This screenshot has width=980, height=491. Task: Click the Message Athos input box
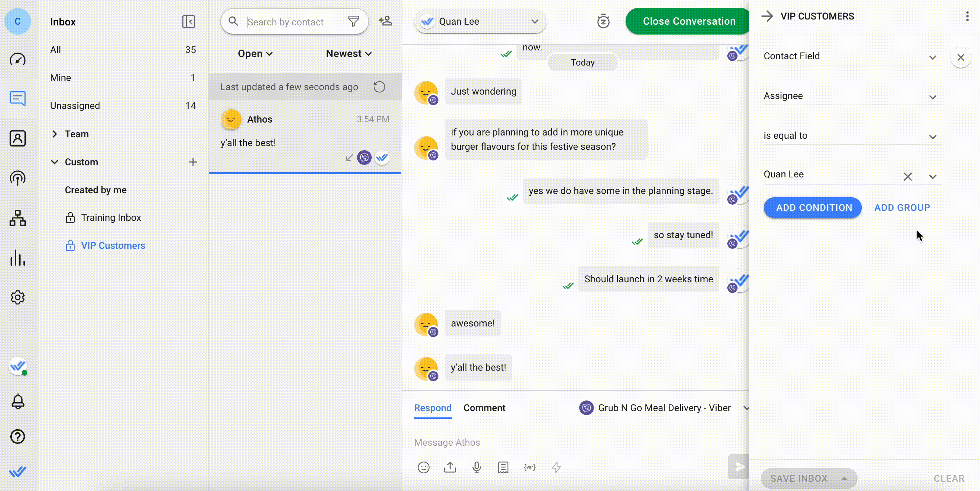571,442
